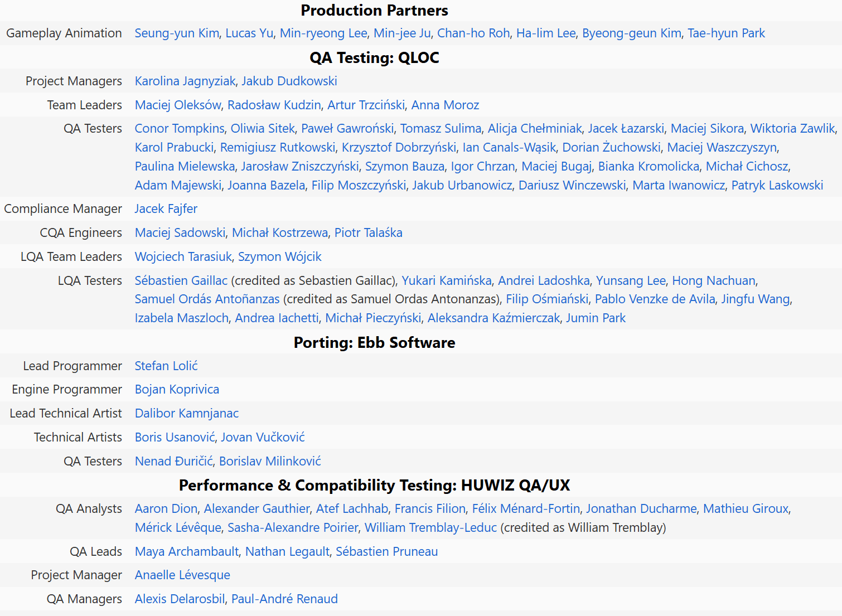The height and width of the screenshot is (616, 842).
Task: Click Conor Tompkins in QA Testers
Action: coord(180,129)
